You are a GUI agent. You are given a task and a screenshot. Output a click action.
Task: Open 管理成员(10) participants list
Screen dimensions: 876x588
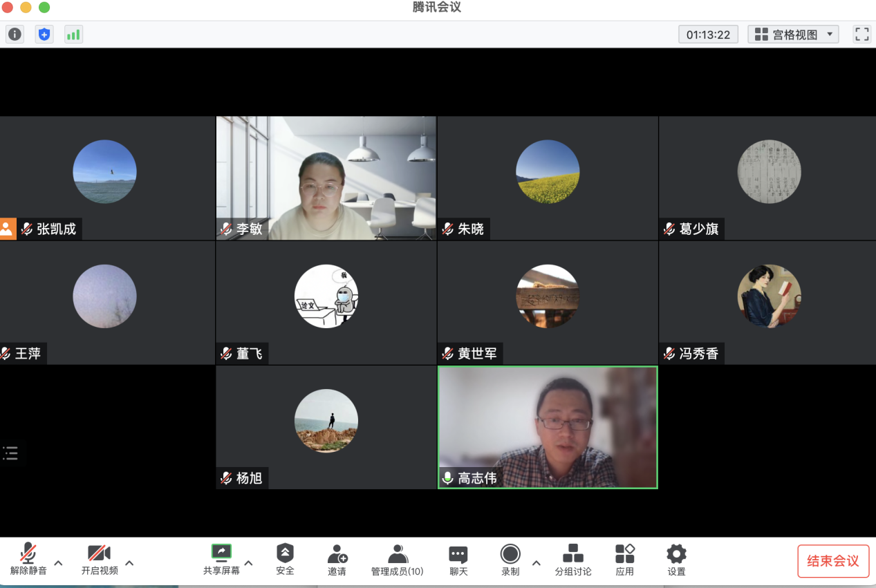(x=397, y=559)
